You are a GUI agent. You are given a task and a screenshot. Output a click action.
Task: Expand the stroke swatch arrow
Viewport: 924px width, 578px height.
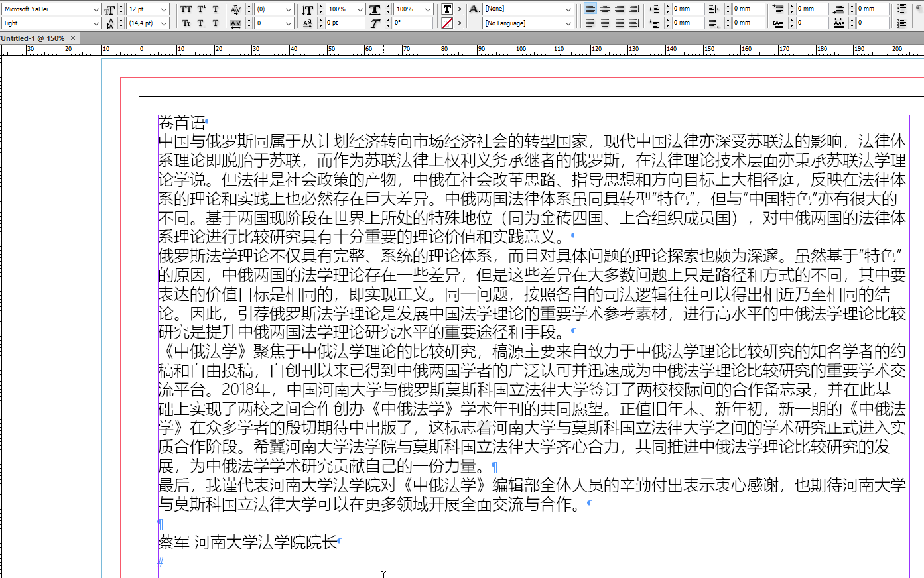pos(459,23)
